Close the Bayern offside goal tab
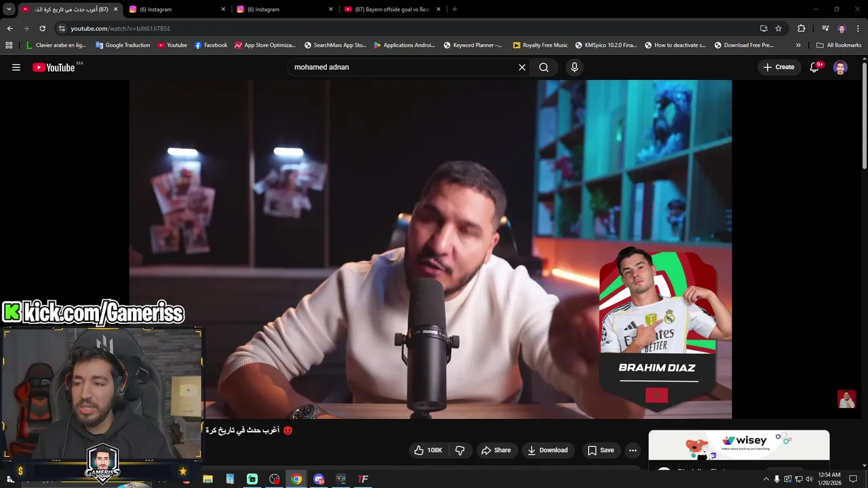The height and width of the screenshot is (488, 868). (x=439, y=9)
